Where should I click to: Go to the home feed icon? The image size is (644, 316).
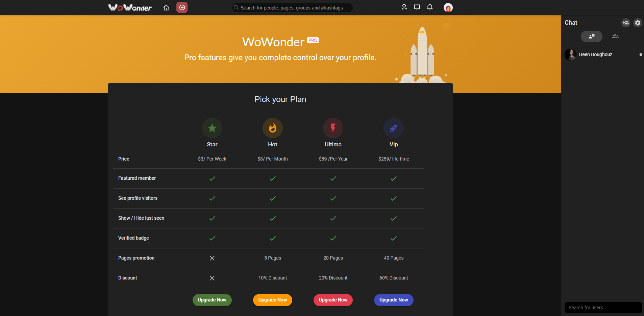click(x=166, y=7)
